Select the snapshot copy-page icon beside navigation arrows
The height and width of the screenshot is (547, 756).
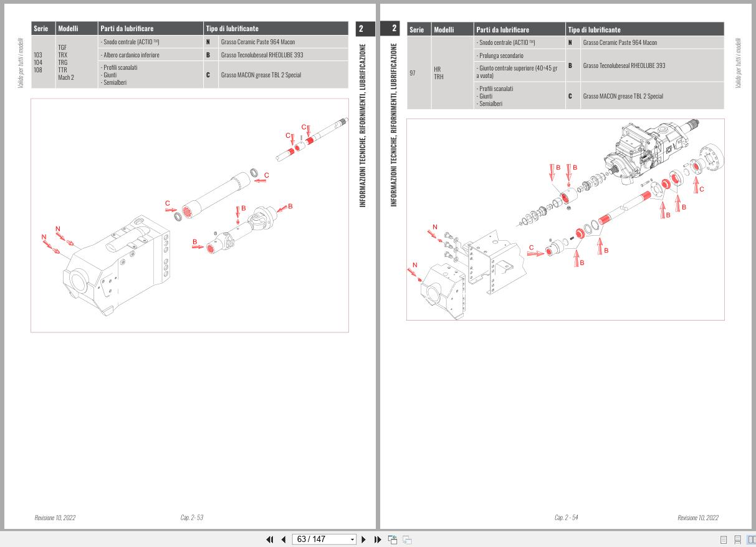click(x=393, y=539)
